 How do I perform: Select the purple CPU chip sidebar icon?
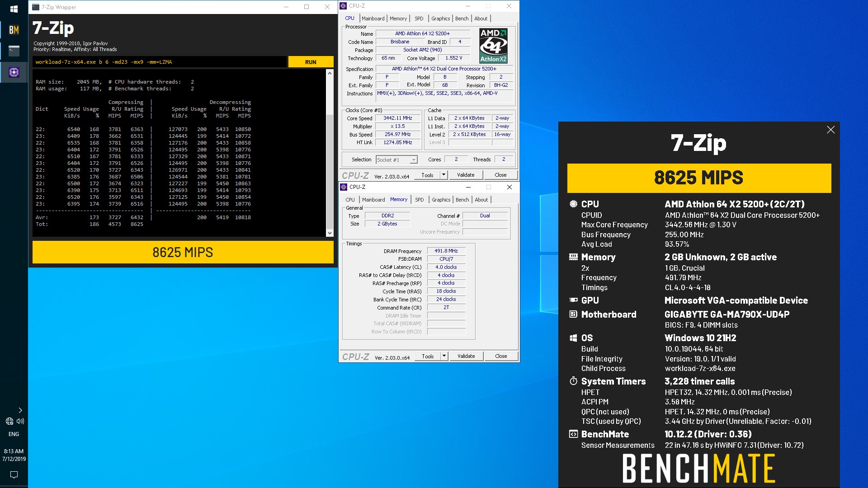click(14, 72)
